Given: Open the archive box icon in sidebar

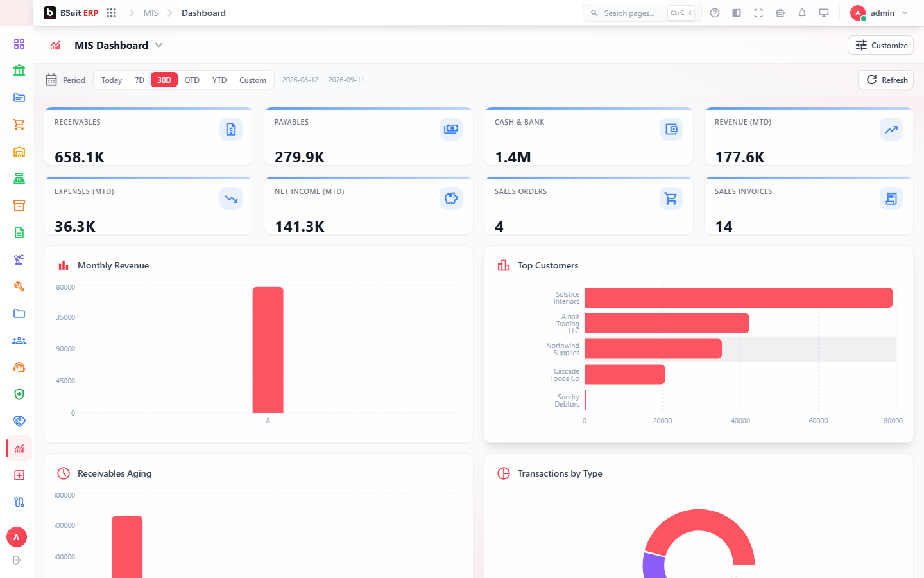Looking at the screenshot, I should tap(19, 206).
